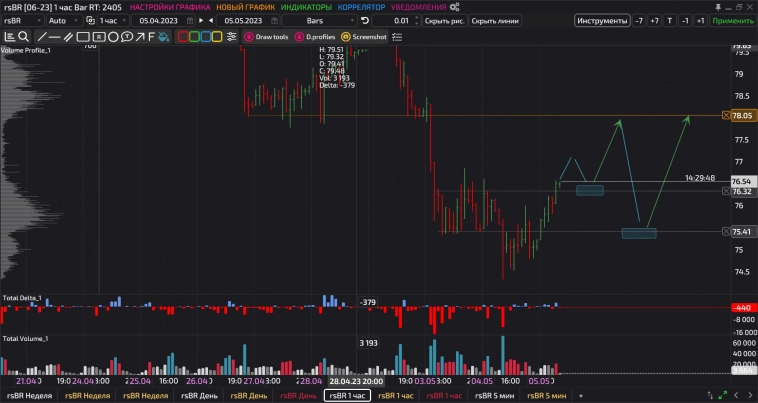This screenshot has width=758, height=403.
Task: Toggle D.profiles button
Action: tap(315, 37)
